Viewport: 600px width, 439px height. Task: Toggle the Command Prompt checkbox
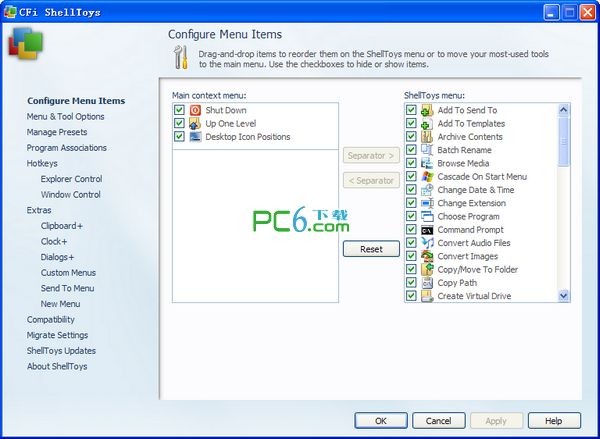(x=411, y=230)
